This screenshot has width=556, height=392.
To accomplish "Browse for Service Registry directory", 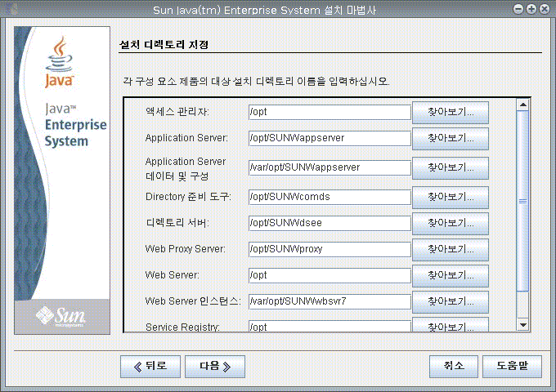I will click(451, 325).
